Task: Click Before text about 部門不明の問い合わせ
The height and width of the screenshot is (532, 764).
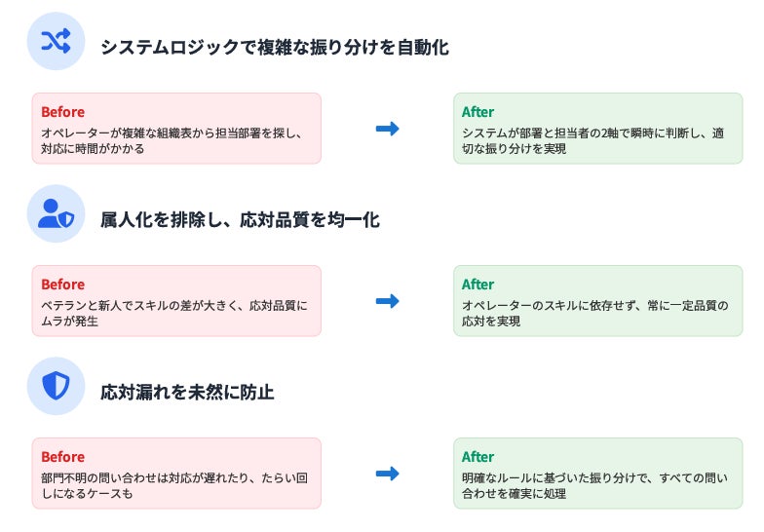Action: click(174, 485)
